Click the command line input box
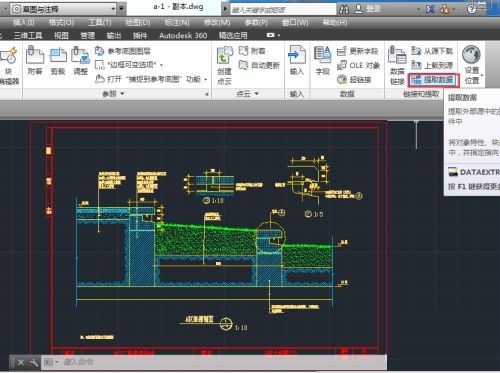 220,362
